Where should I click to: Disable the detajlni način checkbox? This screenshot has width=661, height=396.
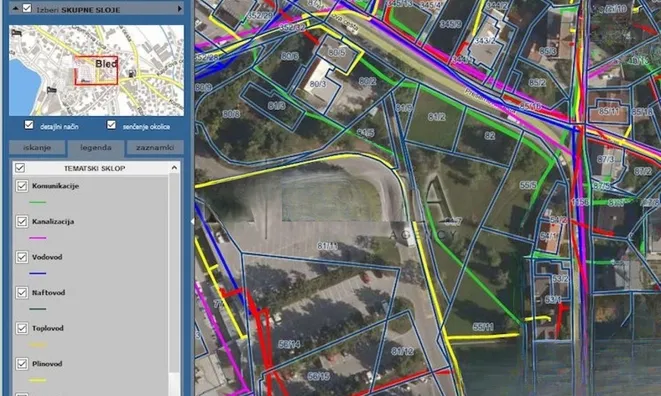pyautogui.click(x=29, y=125)
